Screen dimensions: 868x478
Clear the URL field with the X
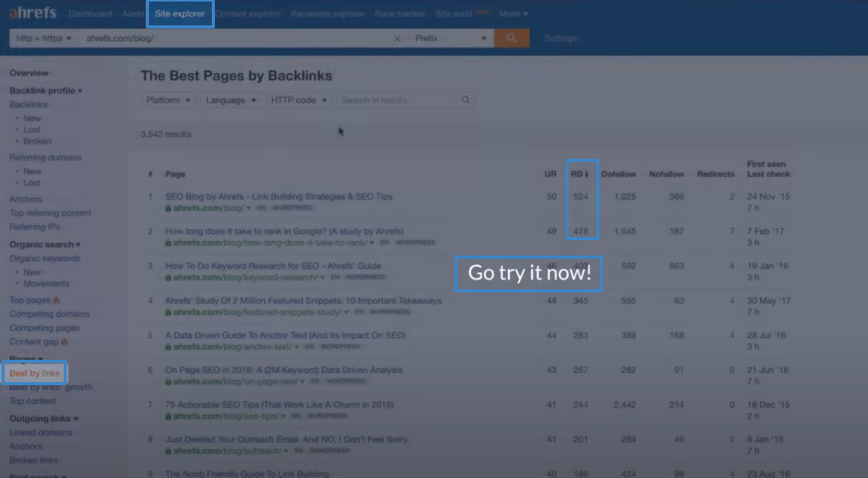397,38
